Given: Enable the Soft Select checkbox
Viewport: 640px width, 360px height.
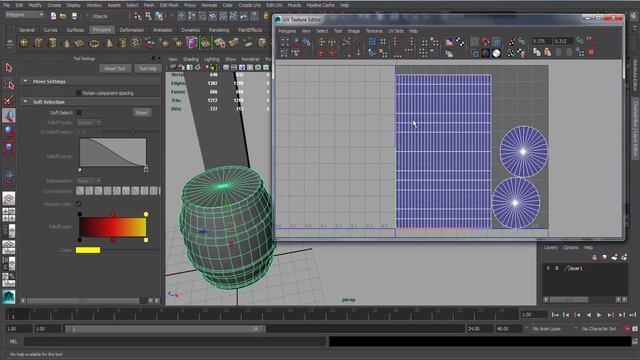Looking at the screenshot, I should [x=79, y=113].
